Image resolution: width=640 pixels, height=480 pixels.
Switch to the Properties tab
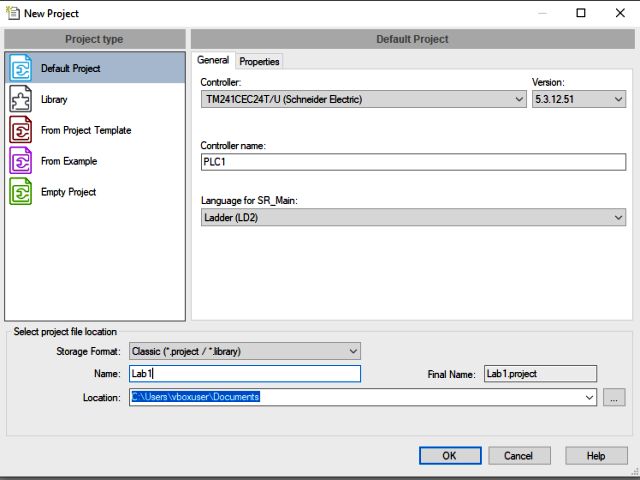click(259, 62)
